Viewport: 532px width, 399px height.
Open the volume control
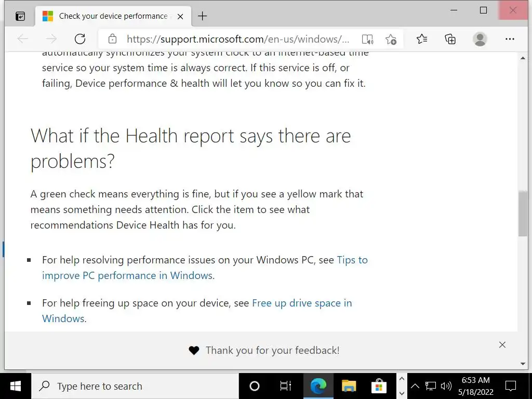coord(446,386)
